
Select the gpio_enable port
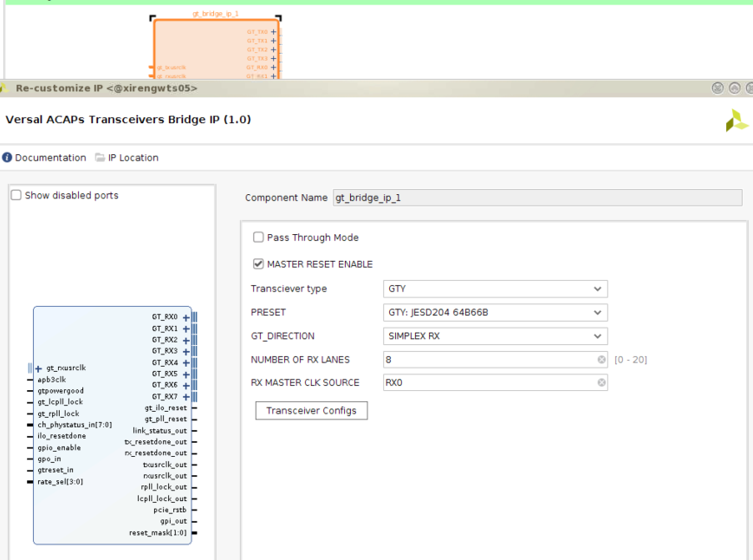[x=59, y=447]
